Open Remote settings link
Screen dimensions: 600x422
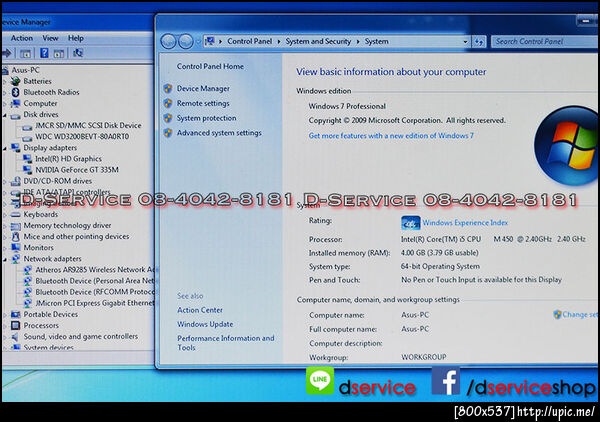203,103
